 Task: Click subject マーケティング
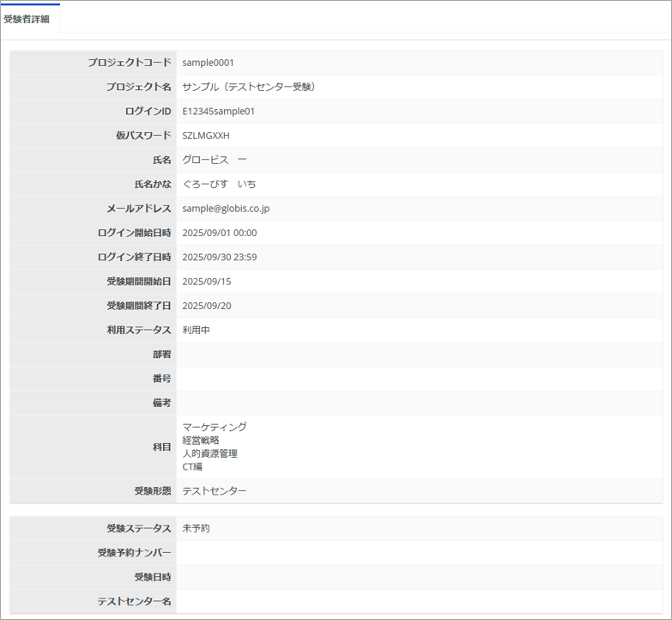pyautogui.click(x=215, y=427)
